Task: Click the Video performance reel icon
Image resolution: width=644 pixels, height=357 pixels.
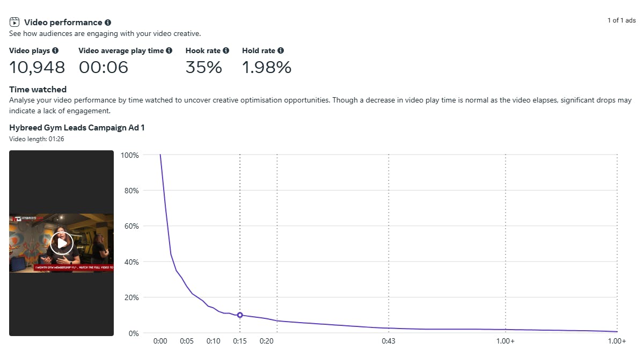Action: [x=14, y=23]
